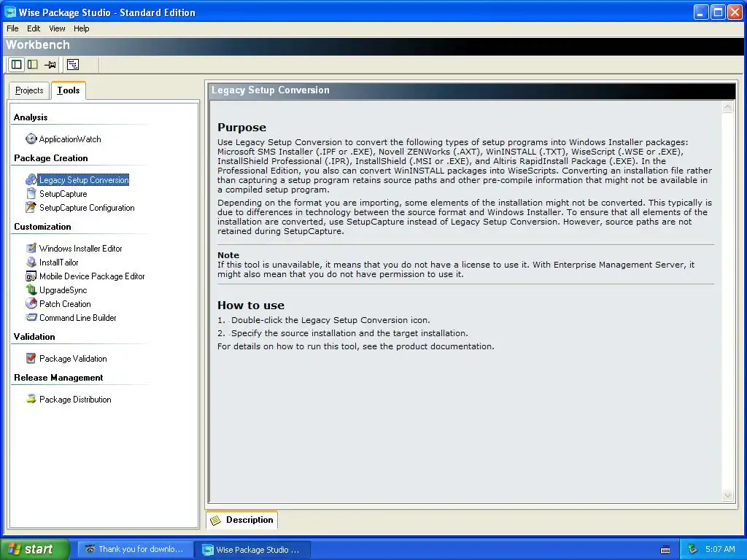Select the Description tab label
The height and width of the screenshot is (560, 747).
click(x=249, y=520)
